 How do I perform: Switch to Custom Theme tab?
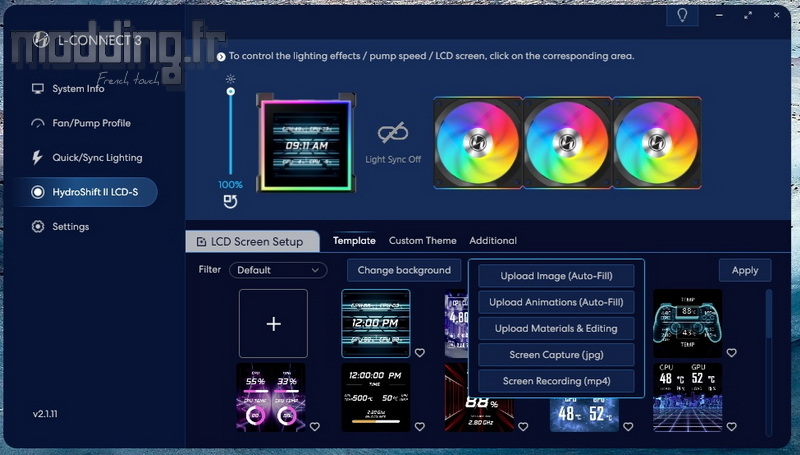click(422, 241)
